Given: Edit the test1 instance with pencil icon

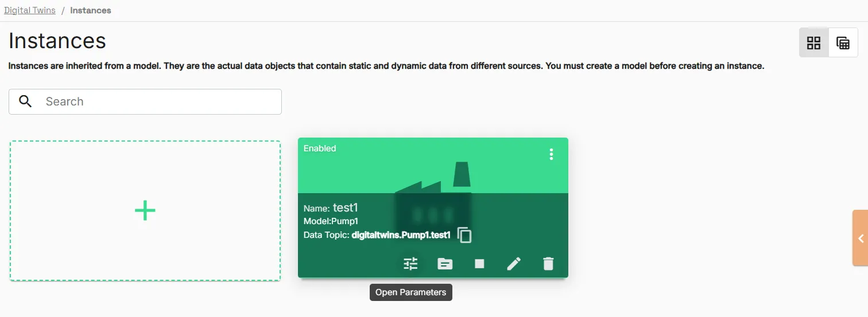Looking at the screenshot, I should (x=514, y=264).
